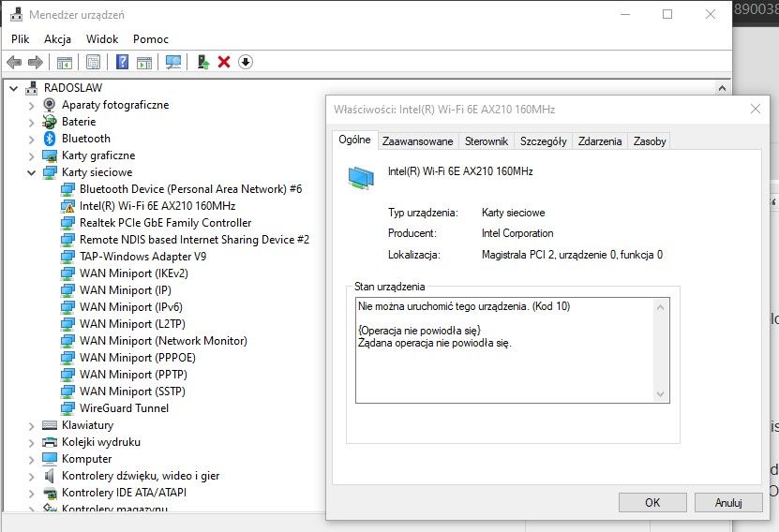Viewport: 779px width, 532px height.
Task: Scan for hardware changes monitor icon
Action: pyautogui.click(x=173, y=62)
